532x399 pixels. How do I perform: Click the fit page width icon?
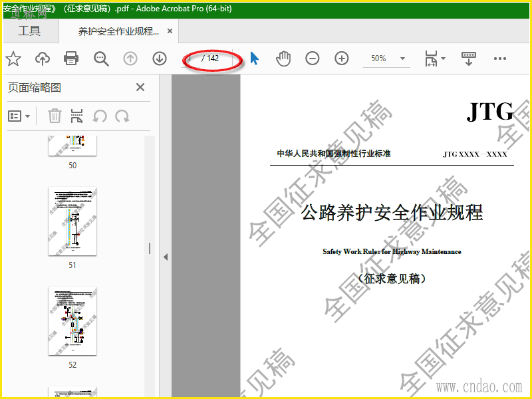click(431, 59)
